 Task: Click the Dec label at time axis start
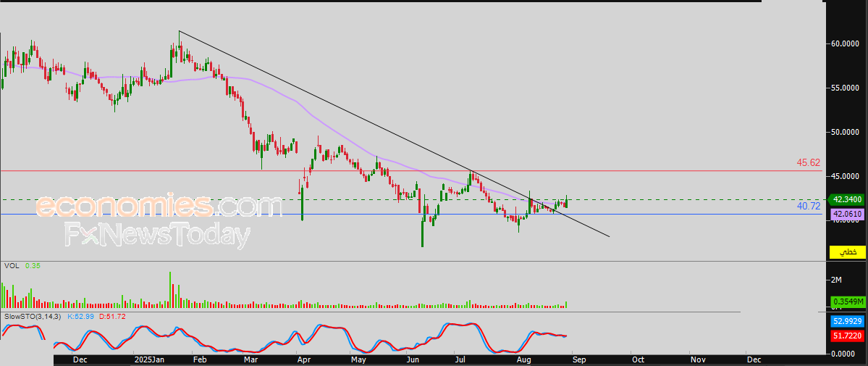click(x=80, y=360)
